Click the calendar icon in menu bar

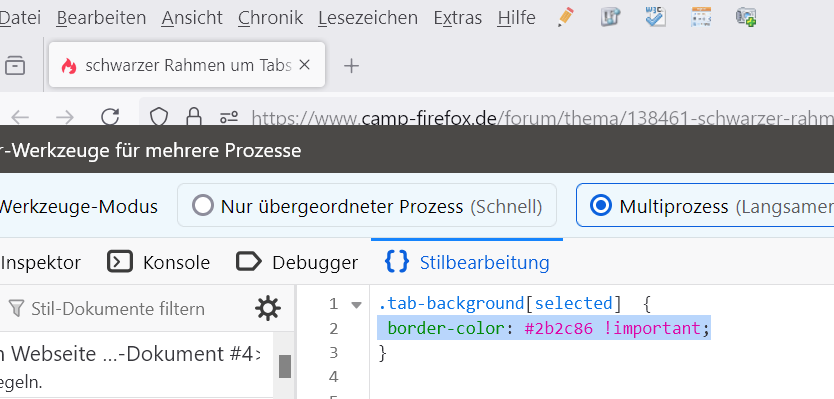click(701, 17)
